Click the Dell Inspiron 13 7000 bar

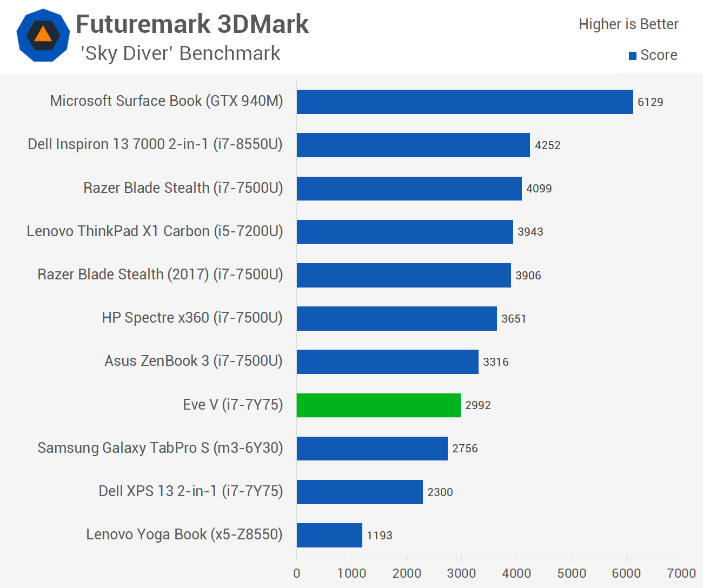pos(413,145)
